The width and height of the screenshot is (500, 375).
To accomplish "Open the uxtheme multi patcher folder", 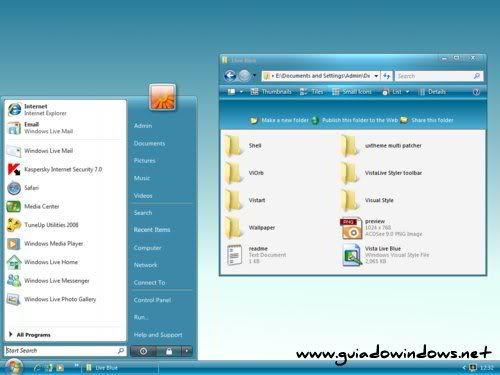I will tap(382, 146).
